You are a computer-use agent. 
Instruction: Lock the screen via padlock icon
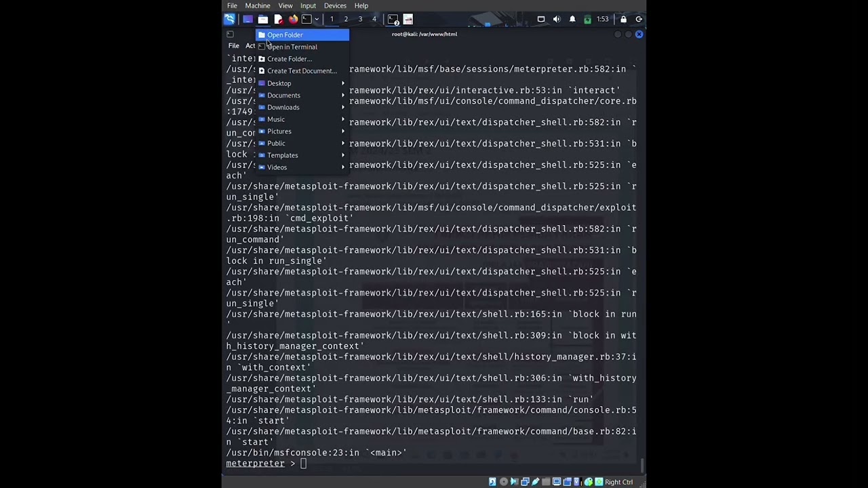[623, 19]
